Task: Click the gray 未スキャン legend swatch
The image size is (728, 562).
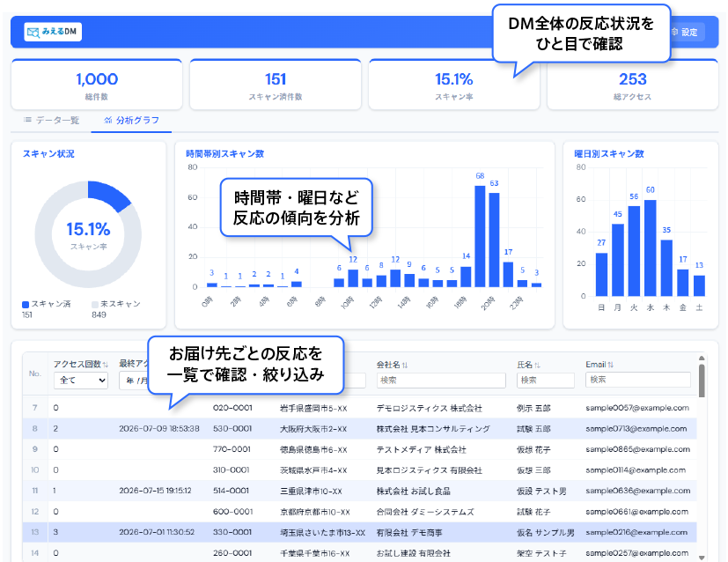Action: click(95, 305)
